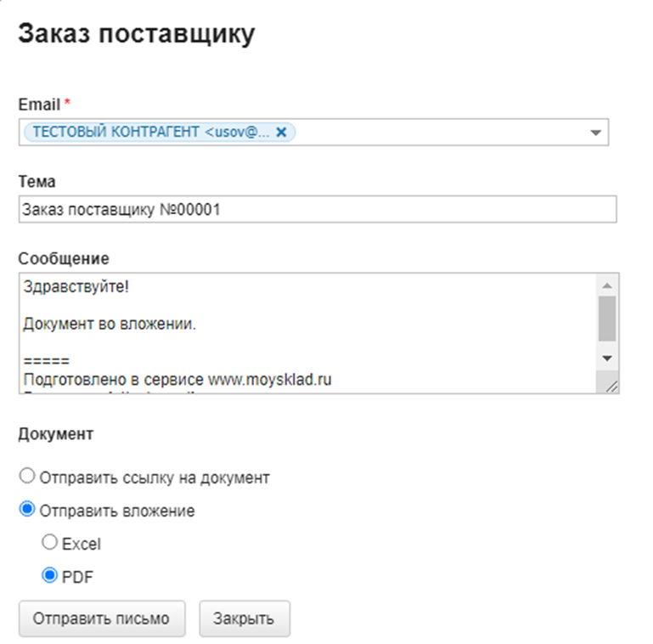Choose Excel attachment format

(x=49, y=542)
